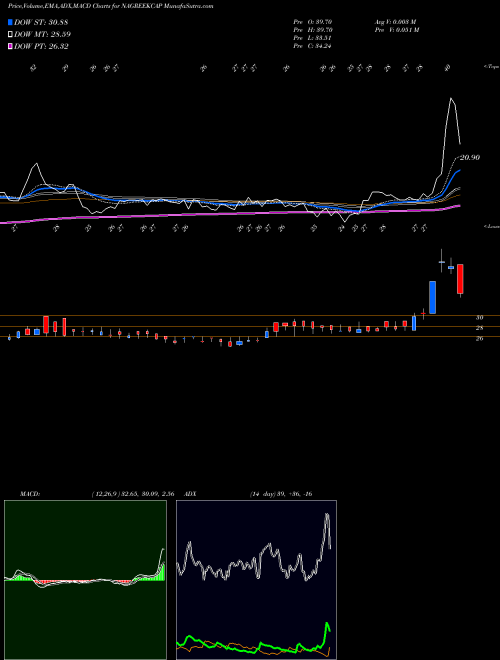Click the 'Pre O: 39.70' value

point(313,21)
